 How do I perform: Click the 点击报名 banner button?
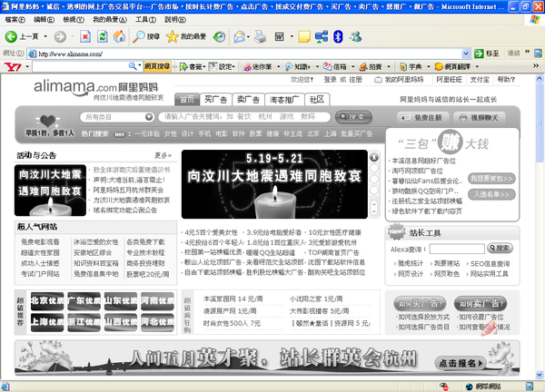(461, 363)
